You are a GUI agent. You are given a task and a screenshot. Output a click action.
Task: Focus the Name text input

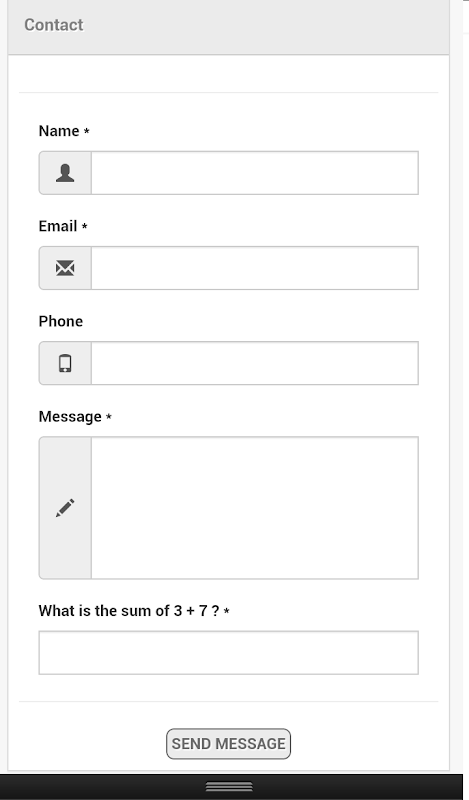[255, 173]
